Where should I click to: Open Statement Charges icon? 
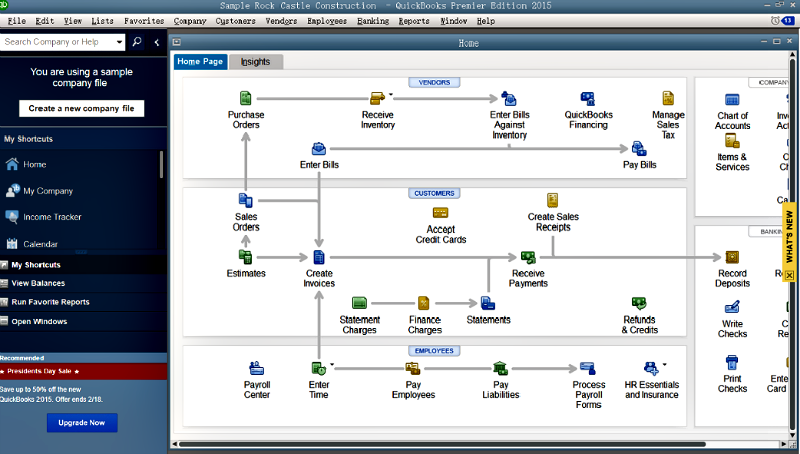coord(359,303)
